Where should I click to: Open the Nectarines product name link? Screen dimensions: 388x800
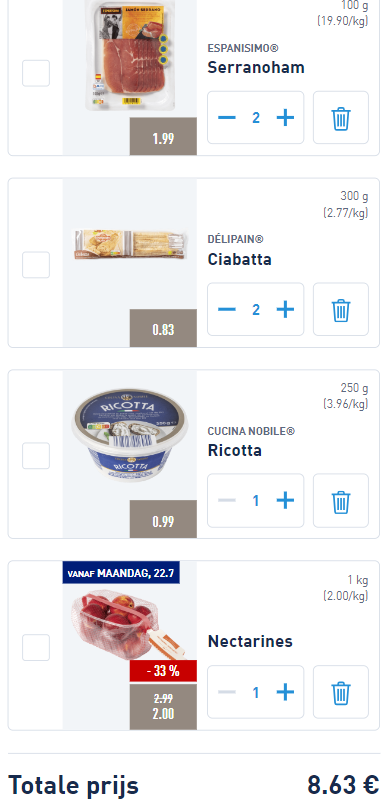(250, 641)
